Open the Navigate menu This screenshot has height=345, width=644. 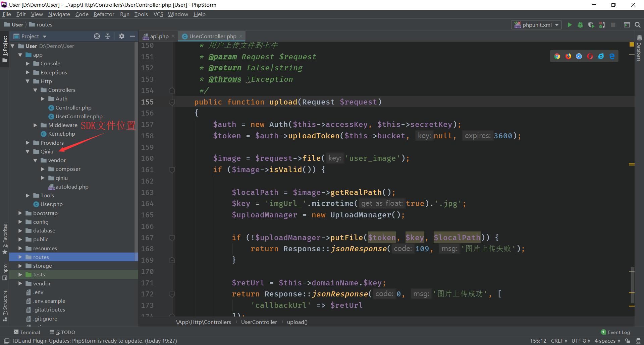click(59, 14)
